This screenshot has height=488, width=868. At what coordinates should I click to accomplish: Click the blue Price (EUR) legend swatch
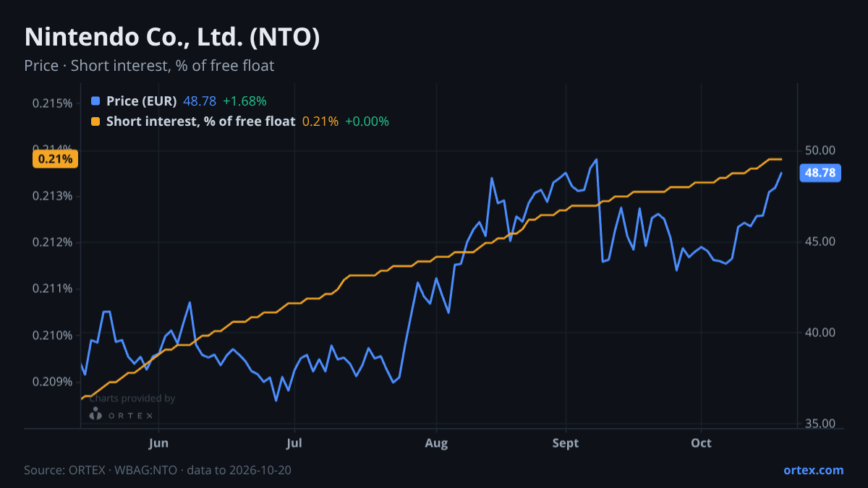pyautogui.click(x=95, y=101)
